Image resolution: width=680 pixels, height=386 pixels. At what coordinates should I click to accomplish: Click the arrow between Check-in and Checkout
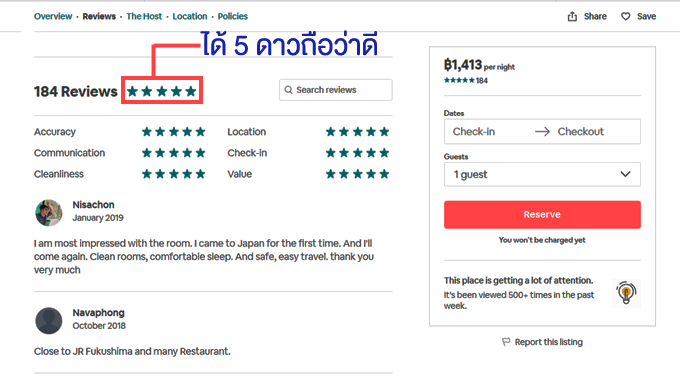click(542, 131)
